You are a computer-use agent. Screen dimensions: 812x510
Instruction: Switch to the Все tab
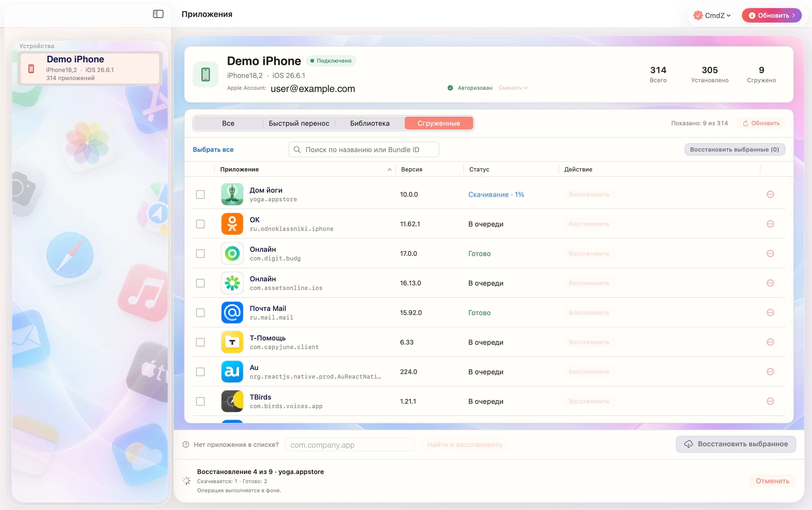[228, 123]
